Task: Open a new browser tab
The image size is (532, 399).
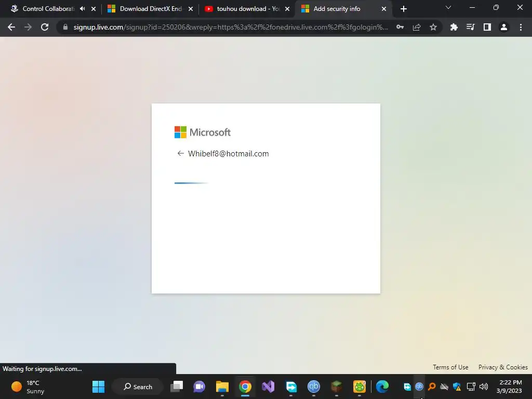Action: pos(403,9)
